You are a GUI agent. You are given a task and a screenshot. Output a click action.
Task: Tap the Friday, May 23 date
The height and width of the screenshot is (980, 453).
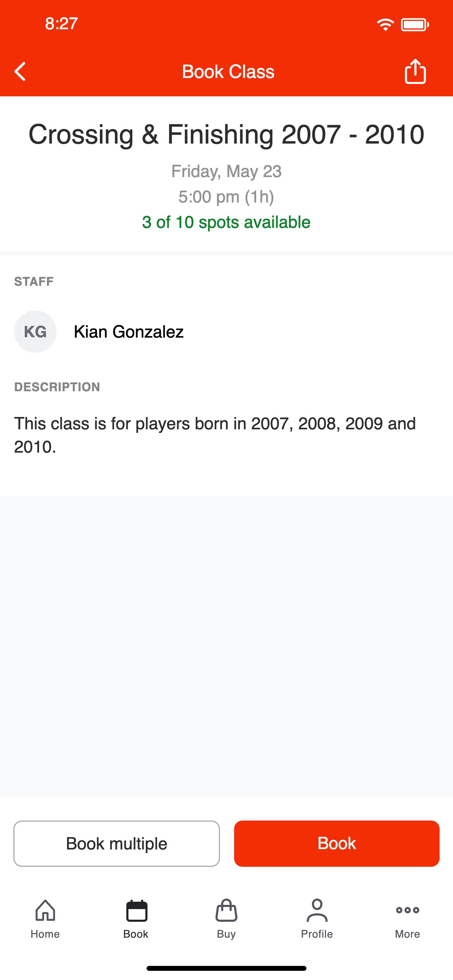pos(226,171)
